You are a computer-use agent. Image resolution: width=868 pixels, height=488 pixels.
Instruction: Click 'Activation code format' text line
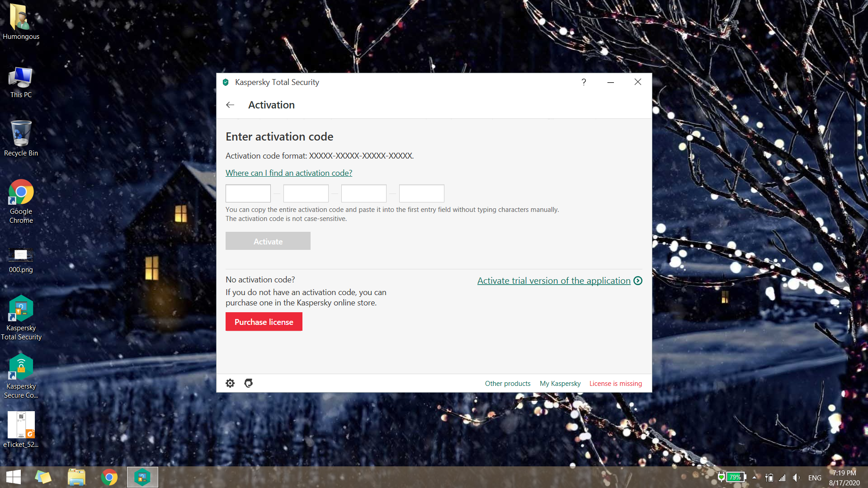[x=320, y=156]
